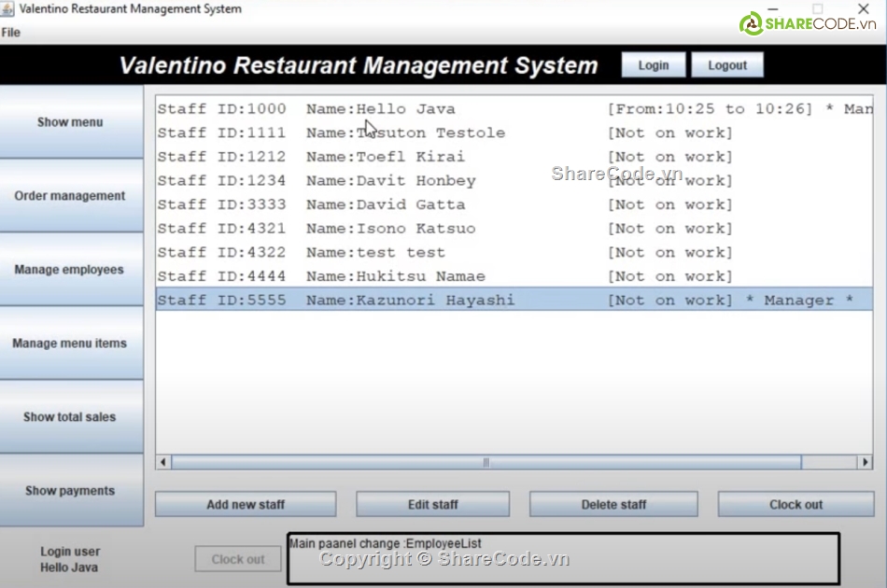
Task: Minimize the Valentino Restaurant window
Action: tap(773, 9)
